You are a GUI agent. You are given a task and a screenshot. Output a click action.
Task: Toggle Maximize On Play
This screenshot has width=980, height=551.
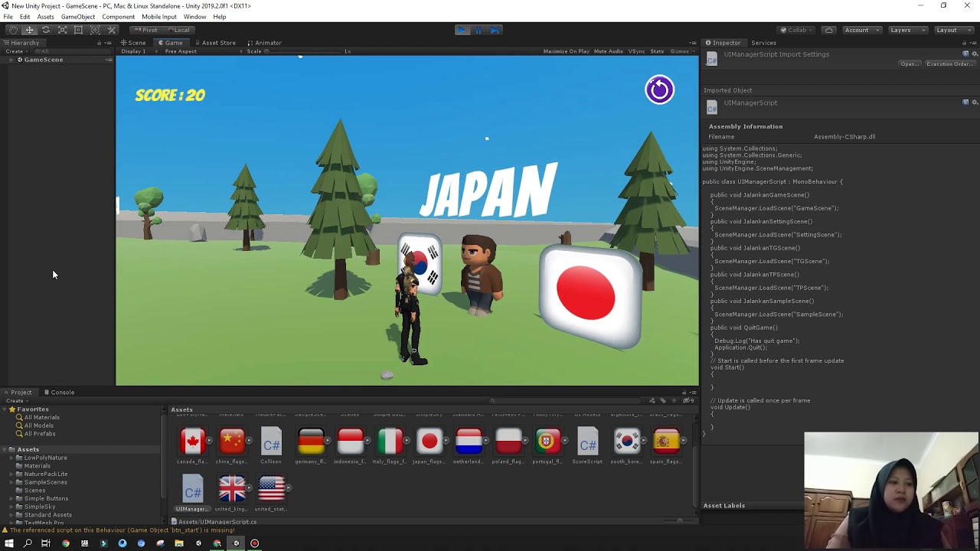(566, 51)
